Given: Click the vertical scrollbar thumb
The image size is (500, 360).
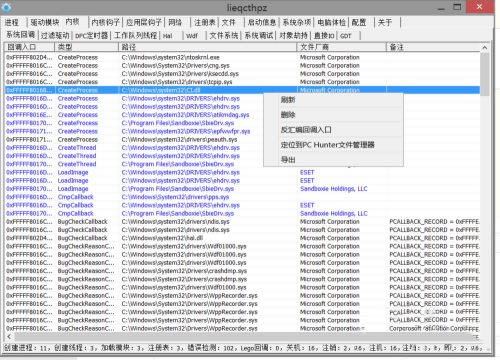Looking at the screenshot, I should tap(485, 74).
